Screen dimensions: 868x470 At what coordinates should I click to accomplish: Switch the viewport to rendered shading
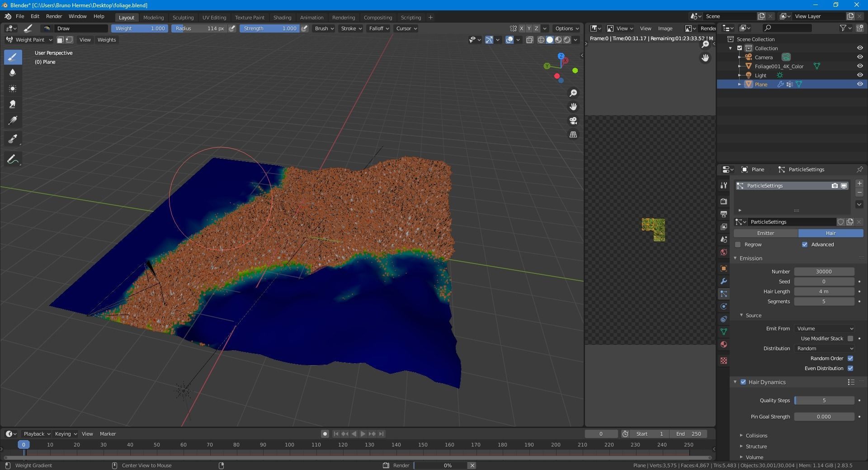coord(567,40)
